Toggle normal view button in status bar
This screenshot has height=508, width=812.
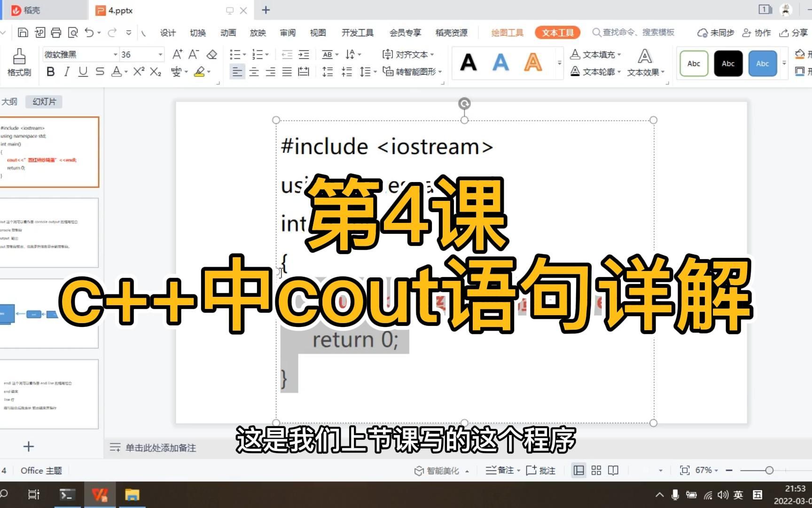[x=579, y=470]
